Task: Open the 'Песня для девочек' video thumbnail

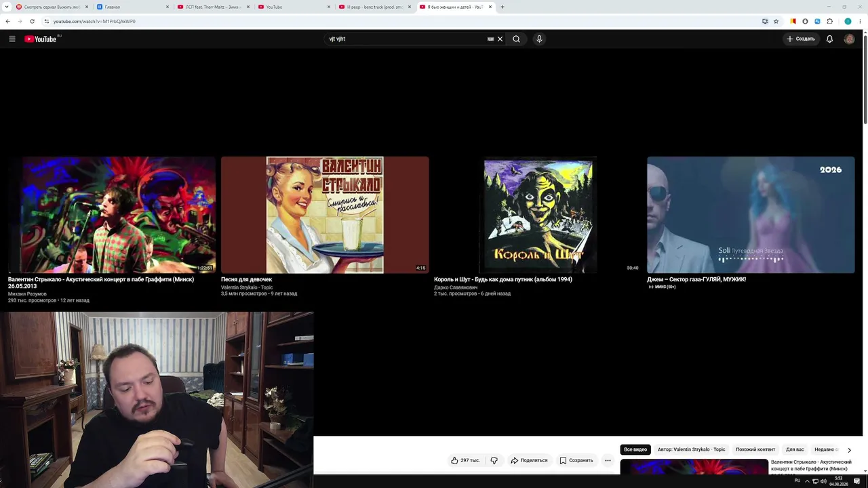Action: pyautogui.click(x=325, y=215)
